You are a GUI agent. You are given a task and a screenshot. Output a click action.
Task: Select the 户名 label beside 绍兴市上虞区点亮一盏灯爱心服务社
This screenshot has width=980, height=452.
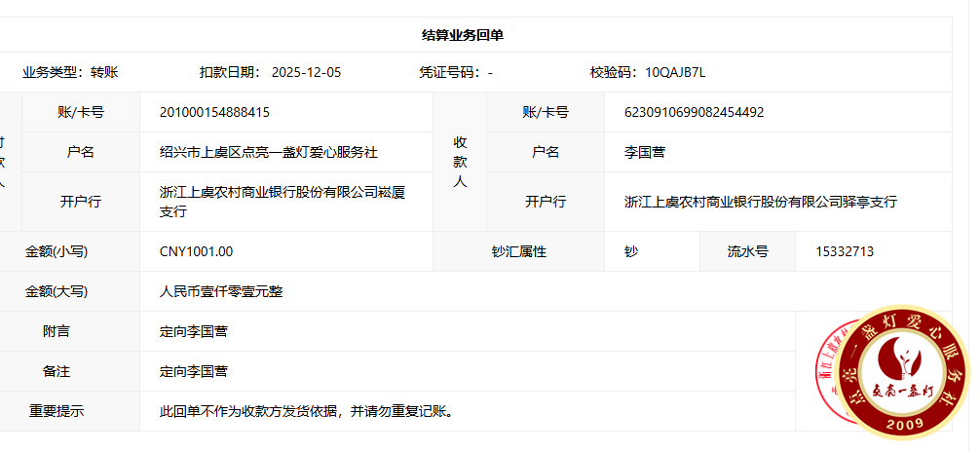click(81, 152)
